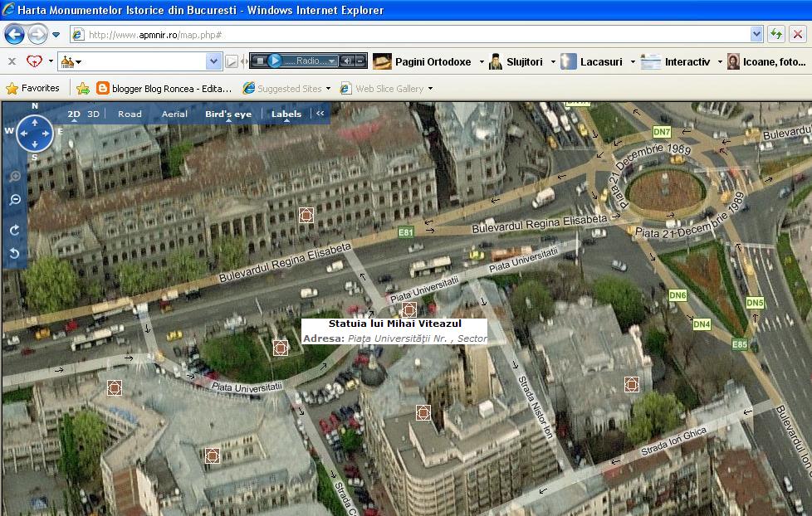The height and width of the screenshot is (516, 812).
Task: Open the Slujitori toolbar button
Action: point(516,61)
